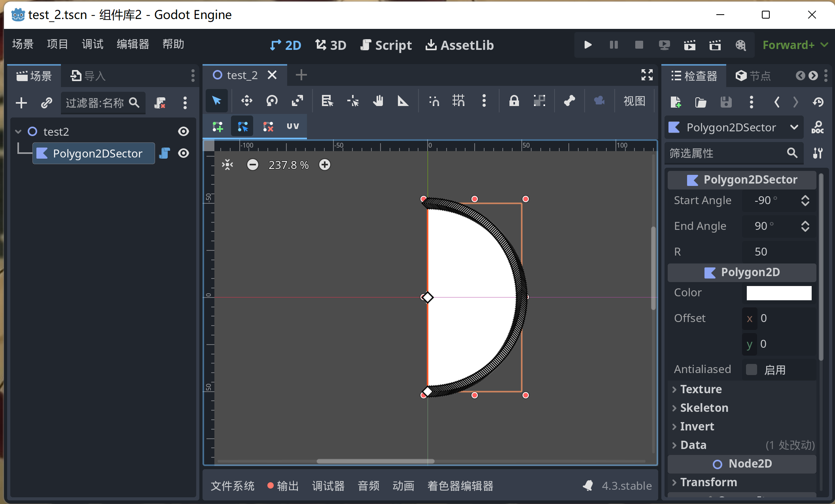Open documentation for Polygon2DSector
Image resolution: width=835 pixels, height=504 pixels.
pos(817,127)
